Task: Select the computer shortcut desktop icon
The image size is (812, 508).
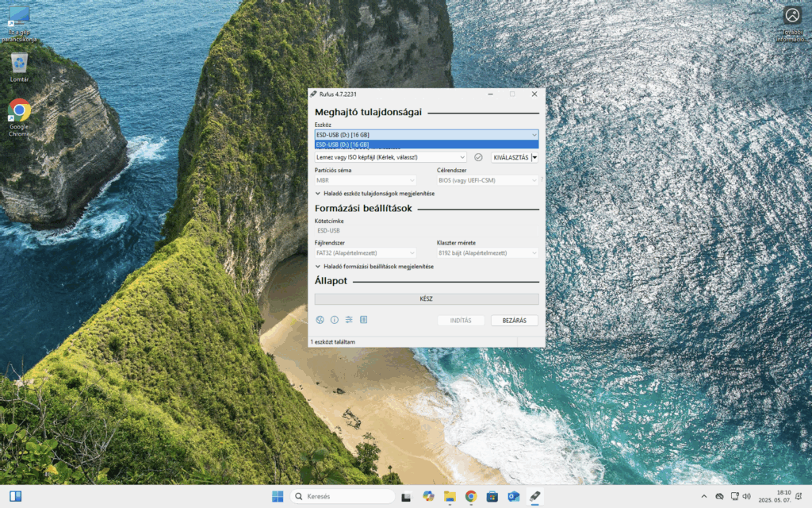Action: pos(19,24)
